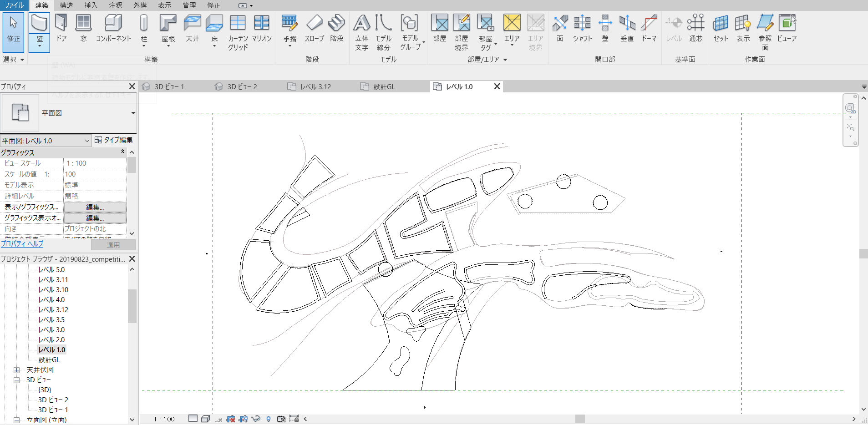Open the プロパティ ヘルプ link
868x425 pixels.
[22, 244]
